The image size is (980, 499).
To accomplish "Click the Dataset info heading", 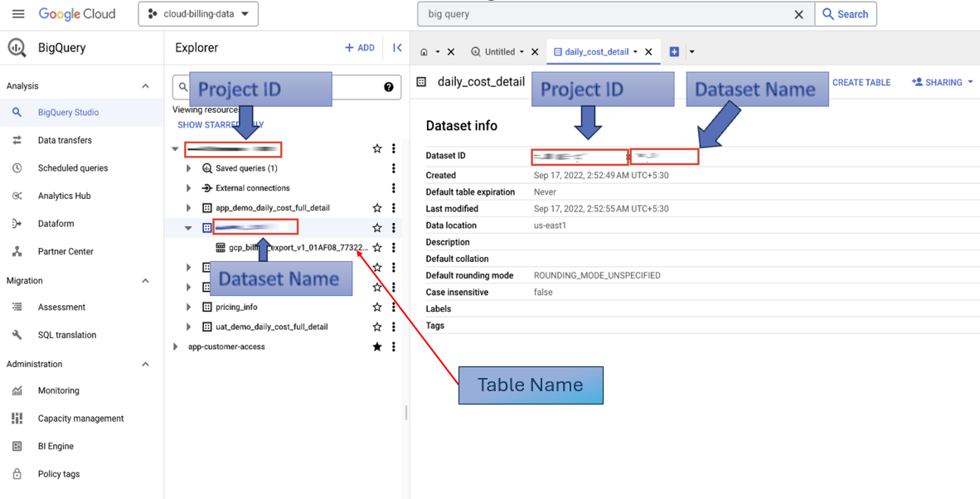I will tap(461, 125).
